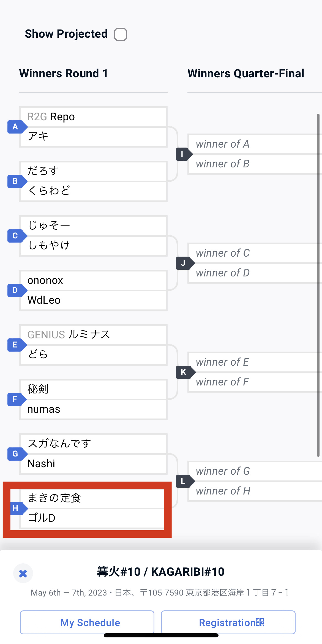Tap the match B badge icon
Screen dimensions: 322x644
pos(16,181)
